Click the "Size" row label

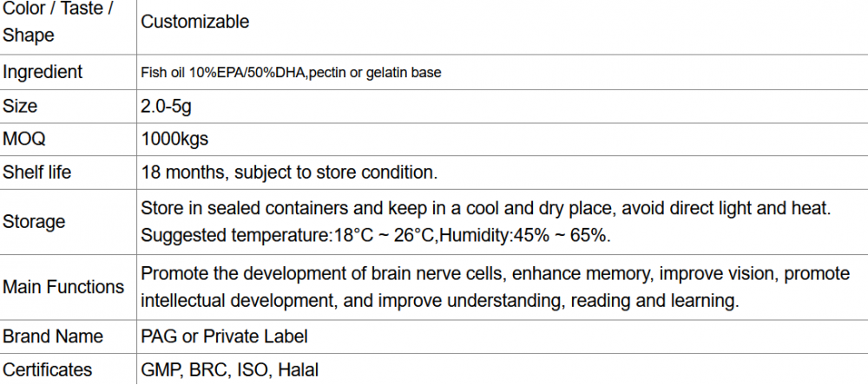[x=21, y=106]
